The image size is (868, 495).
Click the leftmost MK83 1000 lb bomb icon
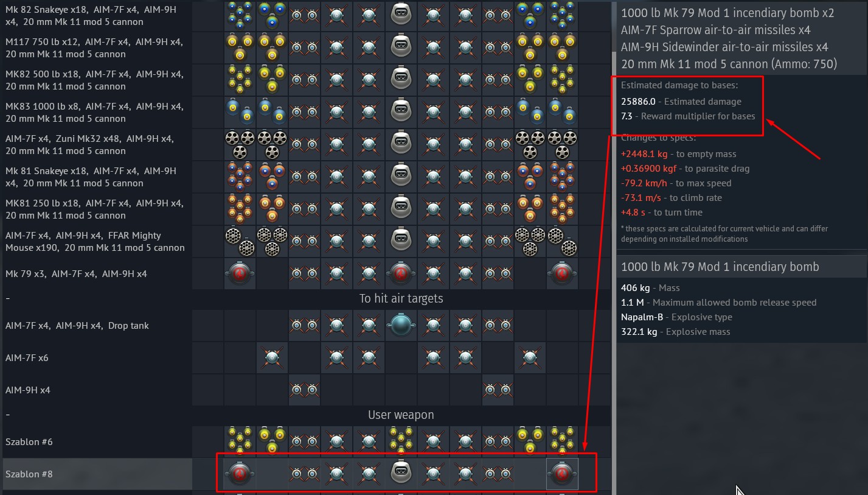[x=239, y=112]
